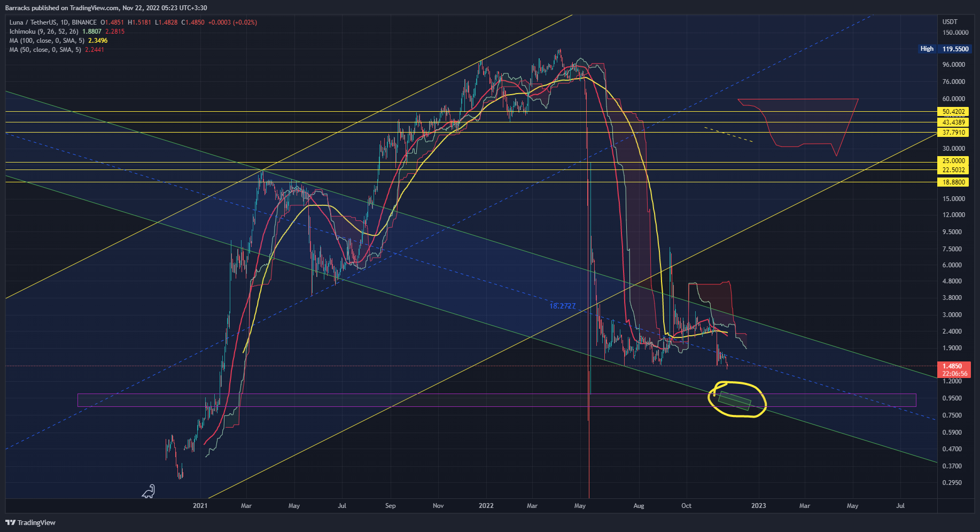This screenshot has height=532, width=980.
Task: Select the MA (50, close, 0, SMA, 5) legend
Action: click(45, 50)
